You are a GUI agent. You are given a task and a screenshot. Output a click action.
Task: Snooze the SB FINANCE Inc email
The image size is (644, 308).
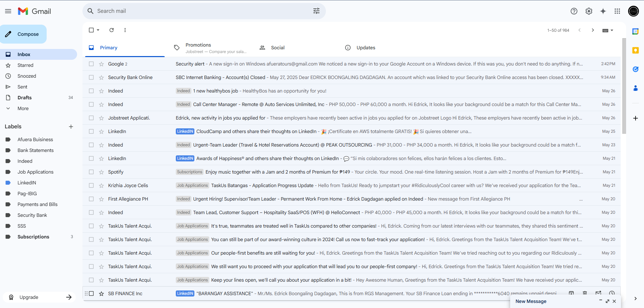tap(612, 293)
